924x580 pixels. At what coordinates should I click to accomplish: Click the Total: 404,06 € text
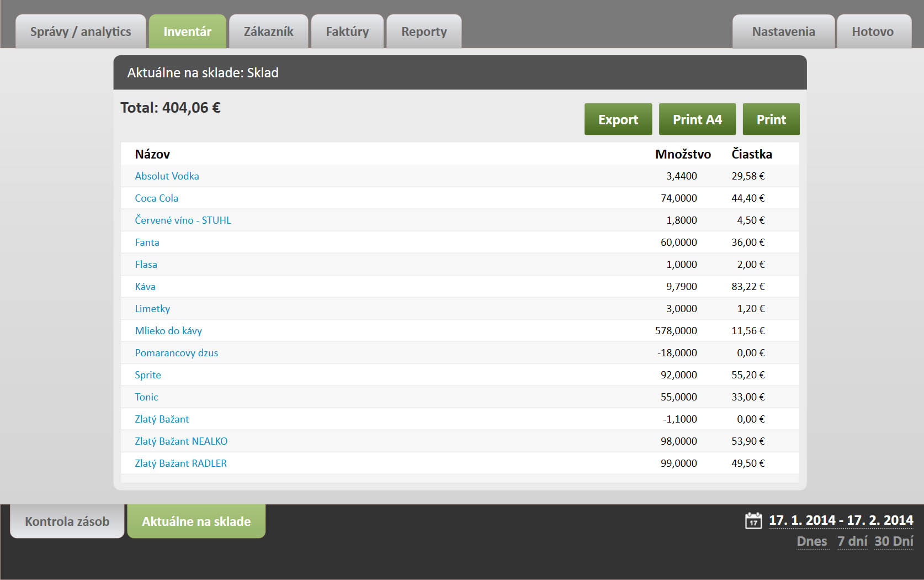click(171, 108)
